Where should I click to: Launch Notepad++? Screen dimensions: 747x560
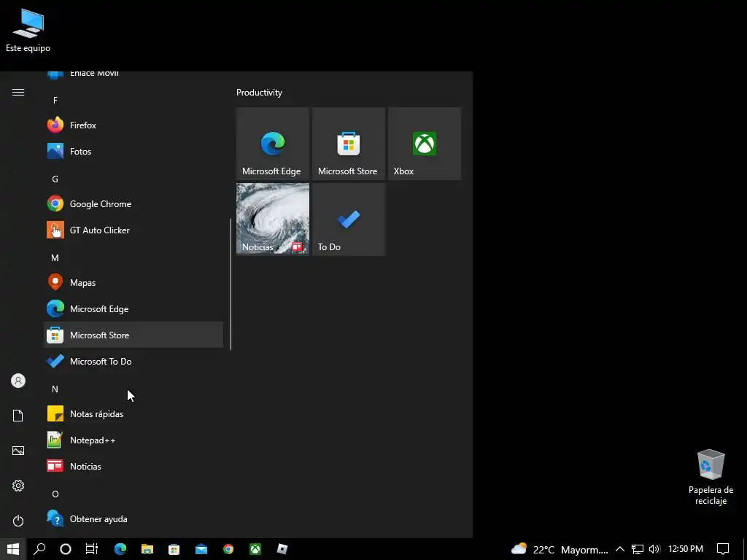[x=133, y=440]
